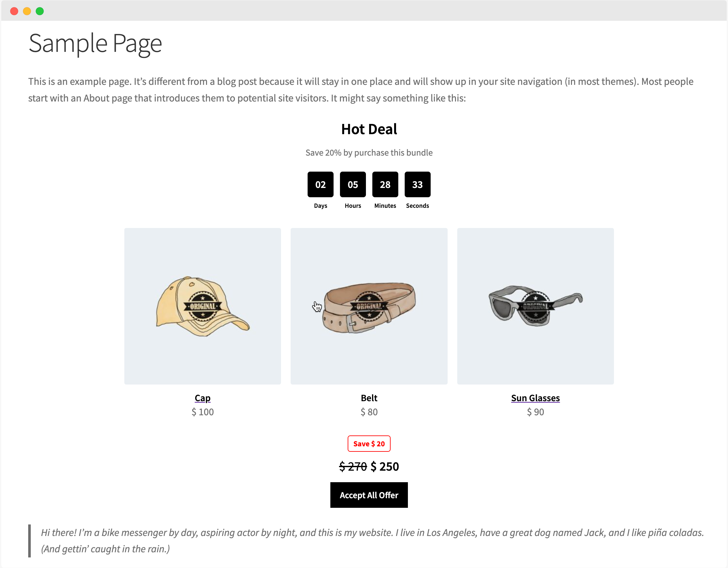
Task: Open the Sun Glasses product link
Action: [535, 398]
